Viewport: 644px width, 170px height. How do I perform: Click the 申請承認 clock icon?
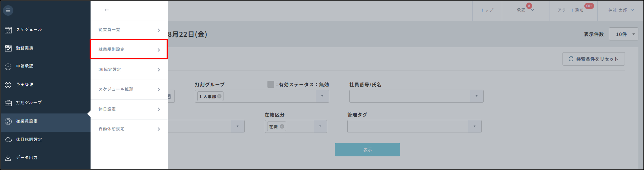click(8, 66)
